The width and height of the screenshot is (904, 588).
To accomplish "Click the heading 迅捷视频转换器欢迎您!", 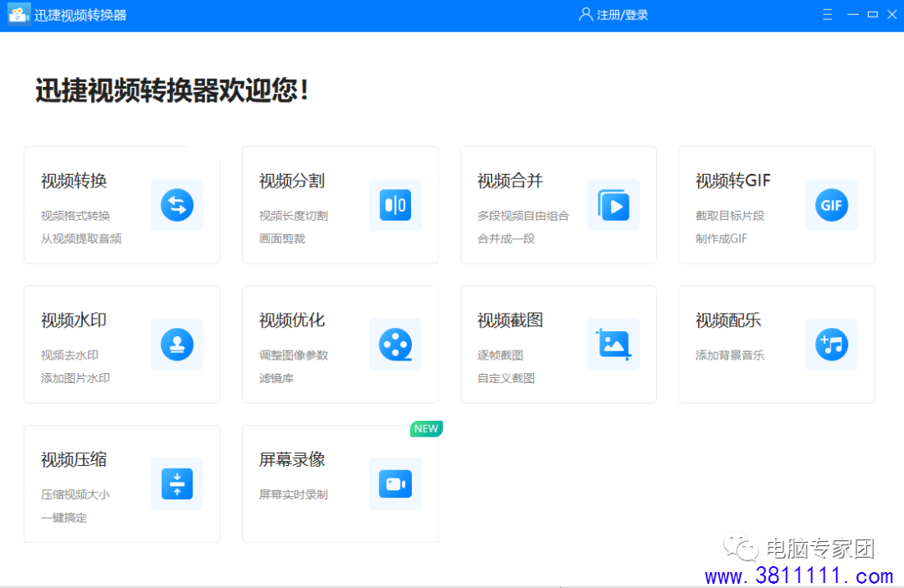I will tap(172, 90).
